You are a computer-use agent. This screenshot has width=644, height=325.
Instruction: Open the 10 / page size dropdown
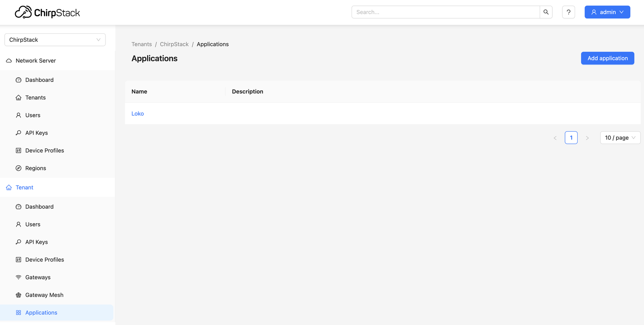click(x=620, y=138)
